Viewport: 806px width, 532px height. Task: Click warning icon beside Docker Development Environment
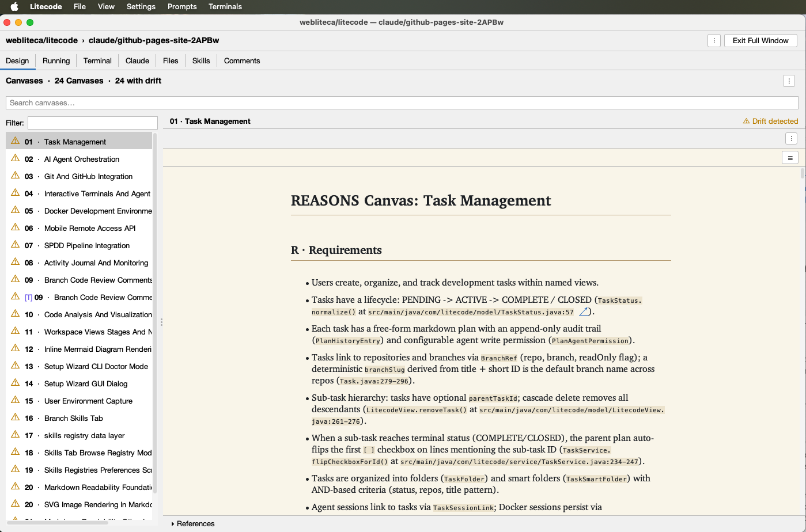[16, 210]
